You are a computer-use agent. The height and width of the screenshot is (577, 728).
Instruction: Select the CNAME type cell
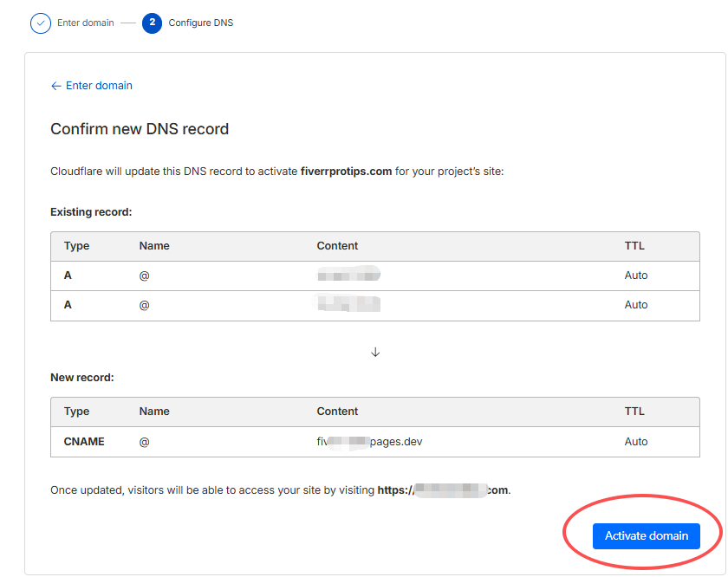(84, 442)
